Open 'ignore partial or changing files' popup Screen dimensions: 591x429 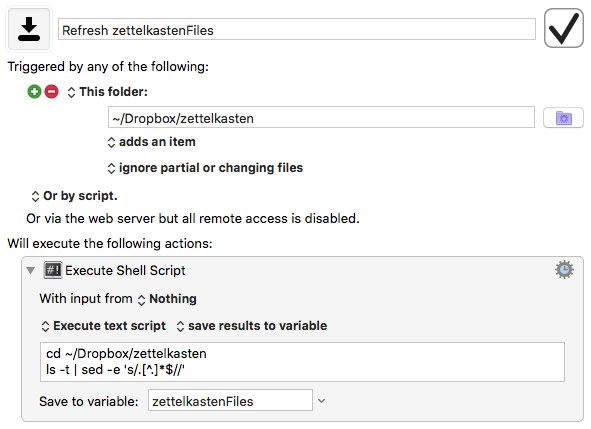205,168
